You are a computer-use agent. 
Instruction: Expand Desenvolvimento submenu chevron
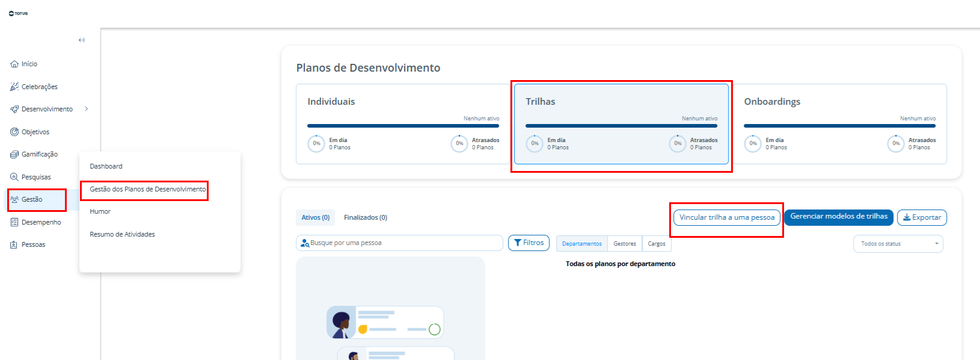click(x=87, y=109)
